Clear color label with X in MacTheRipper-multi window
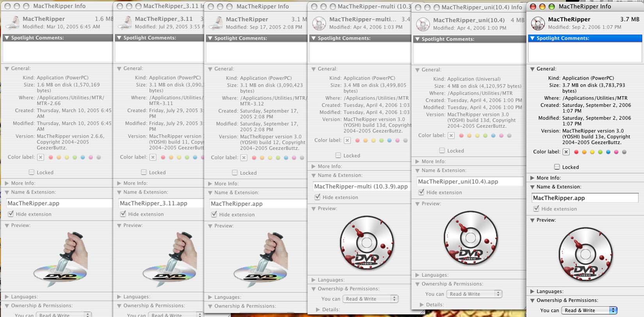Image resolution: width=644 pixels, height=317 pixels. [347, 140]
